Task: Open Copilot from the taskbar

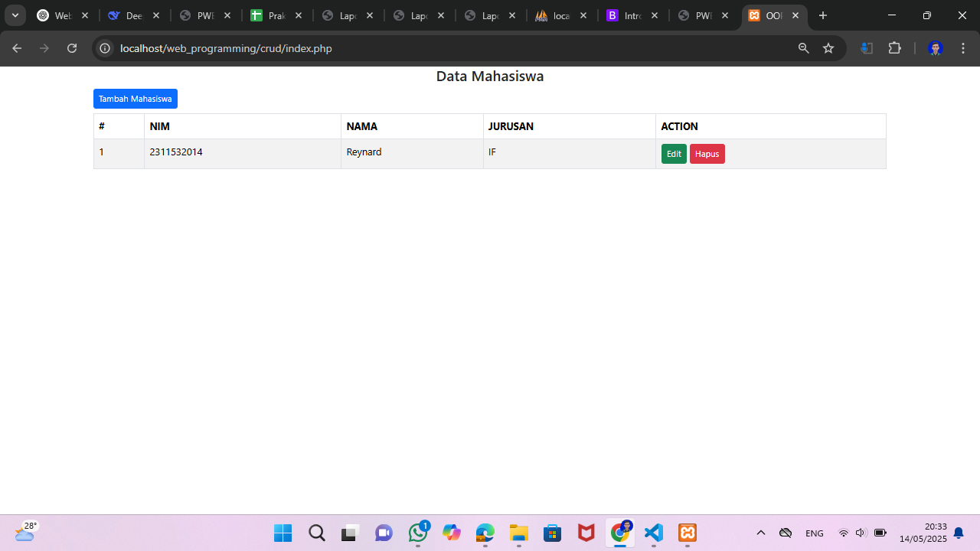Action: click(452, 533)
